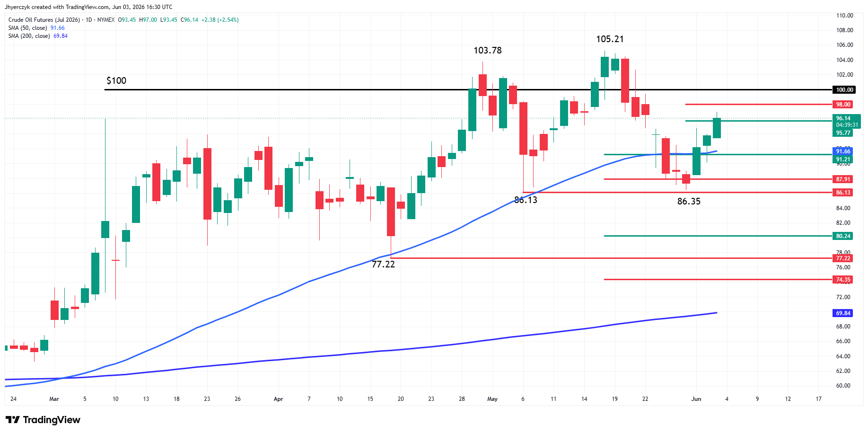Click the red 98.00 price label
Image resolution: width=868 pixels, height=434 pixels.
(x=843, y=105)
